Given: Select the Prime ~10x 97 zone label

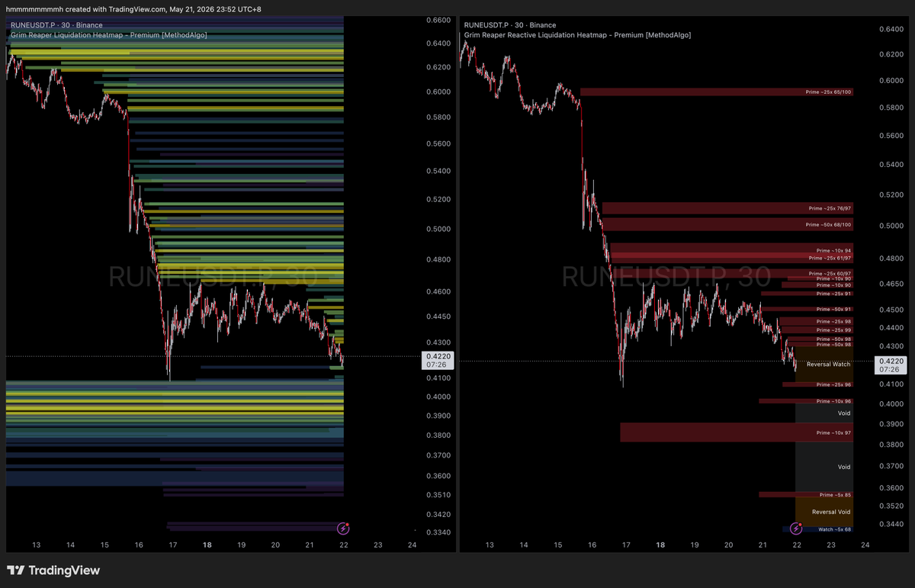Looking at the screenshot, I should click(x=833, y=432).
